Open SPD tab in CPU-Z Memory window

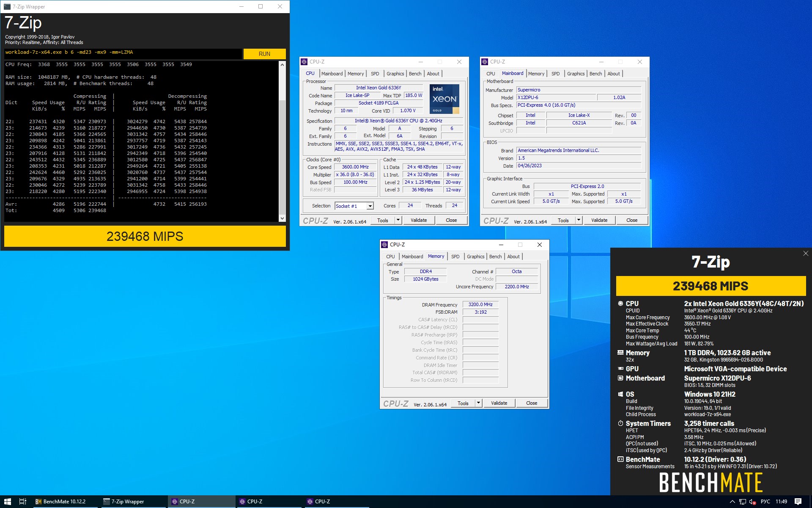click(x=455, y=257)
